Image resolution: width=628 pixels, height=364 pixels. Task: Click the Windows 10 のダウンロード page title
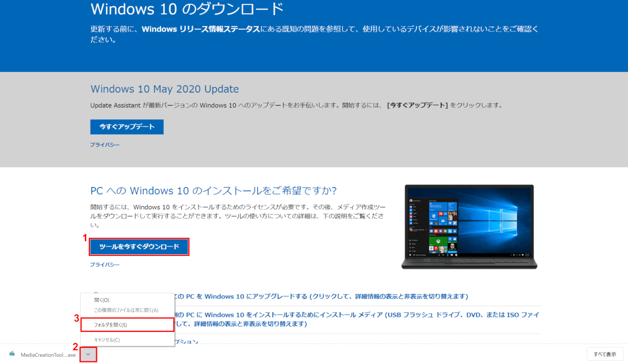[187, 9]
